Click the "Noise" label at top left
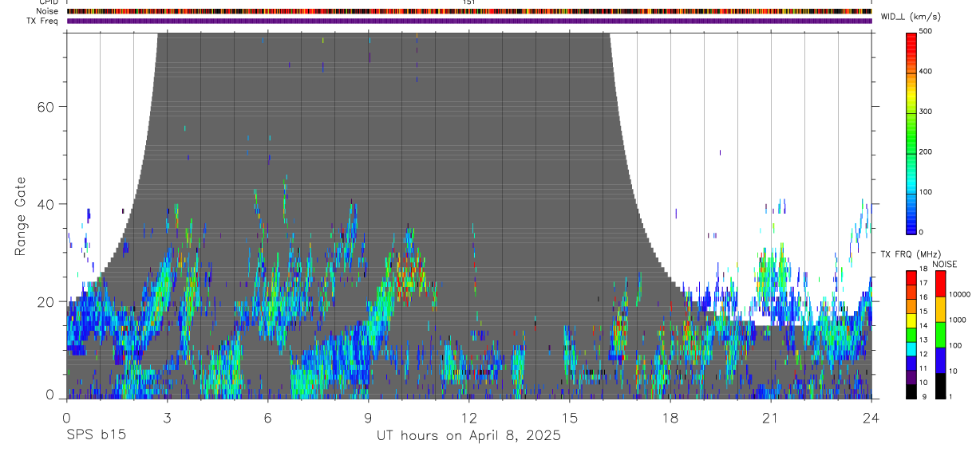Image resolution: width=980 pixels, height=452 pixels. (46, 11)
